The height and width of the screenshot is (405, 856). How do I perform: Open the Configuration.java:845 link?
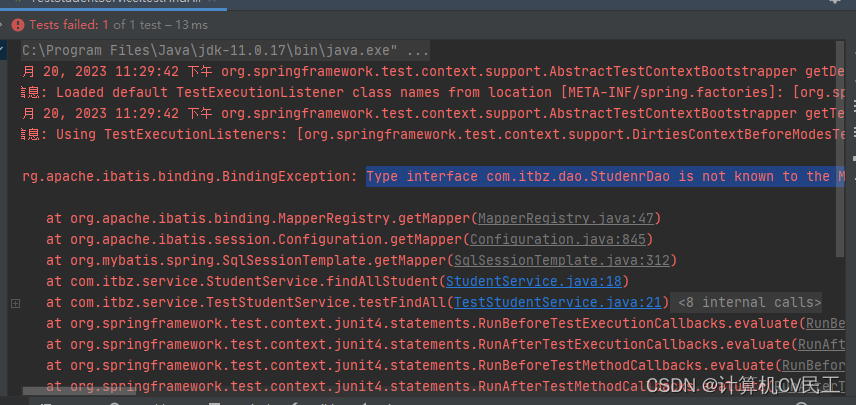pos(558,239)
